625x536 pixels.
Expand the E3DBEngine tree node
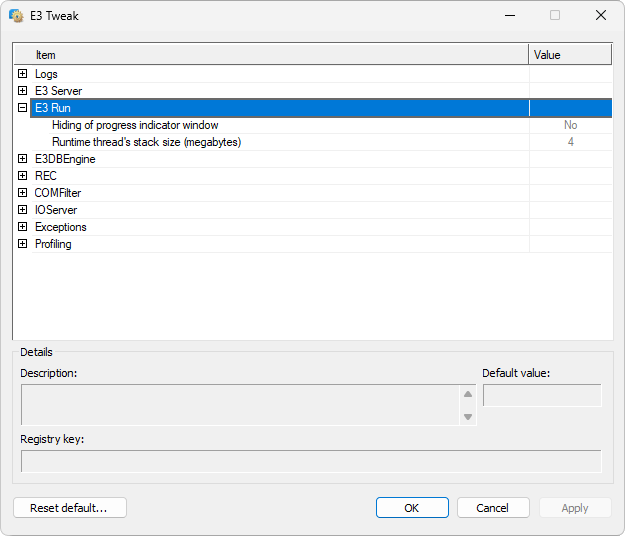[22, 159]
